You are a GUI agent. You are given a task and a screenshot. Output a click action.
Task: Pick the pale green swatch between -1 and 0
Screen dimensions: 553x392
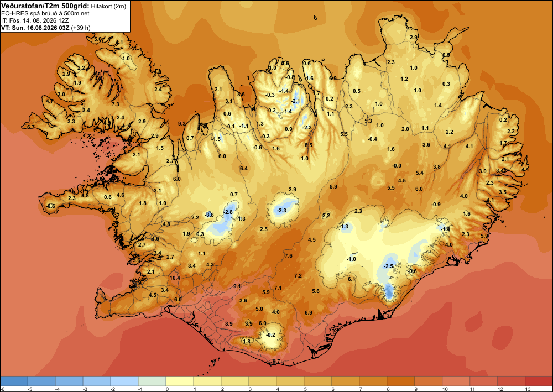tap(152, 381)
